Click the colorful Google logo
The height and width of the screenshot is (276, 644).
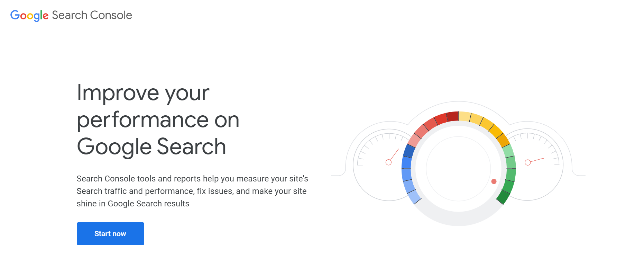click(29, 16)
